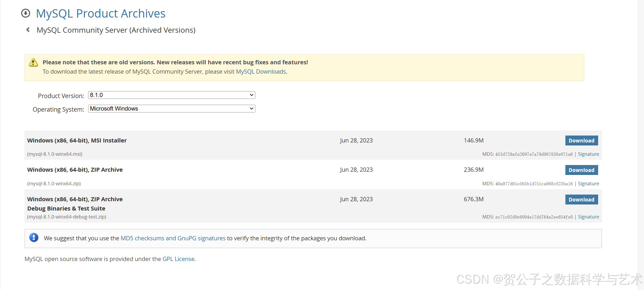The image size is (644, 290).
Task: Download the MSI Installer package
Action: (x=582, y=141)
